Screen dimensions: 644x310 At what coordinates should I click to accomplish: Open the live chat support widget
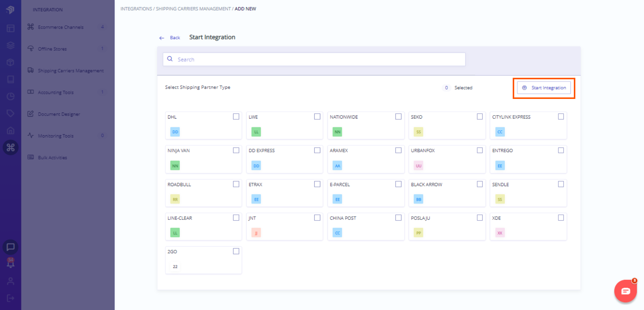(x=626, y=291)
